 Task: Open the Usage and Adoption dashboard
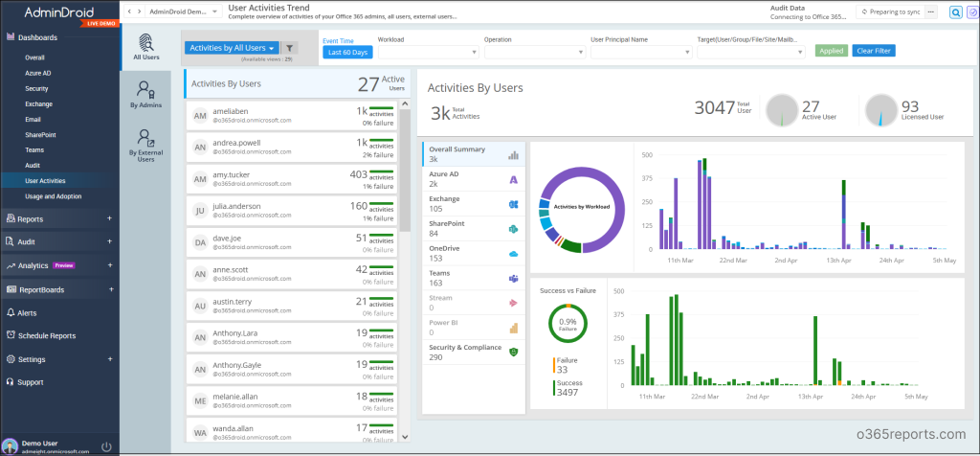coord(54,196)
